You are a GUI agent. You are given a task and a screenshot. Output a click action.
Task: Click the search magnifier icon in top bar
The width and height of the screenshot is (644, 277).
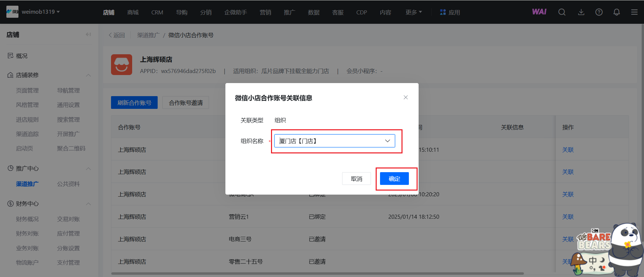click(x=562, y=12)
